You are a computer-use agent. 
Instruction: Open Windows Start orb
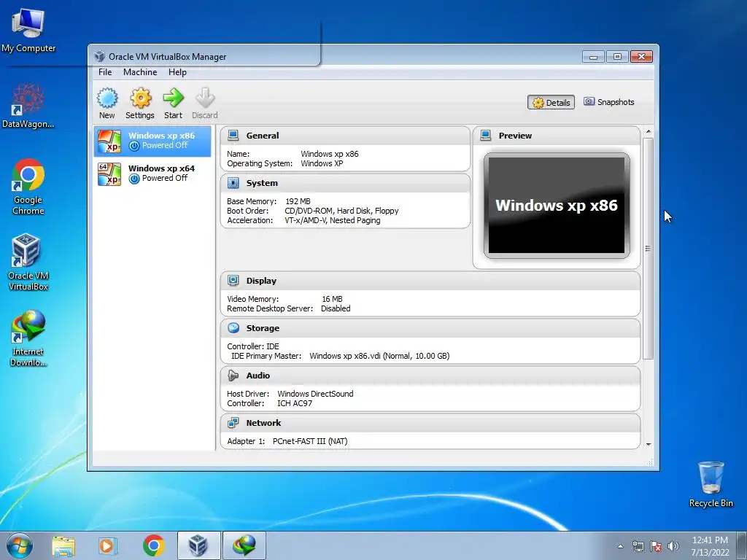[x=20, y=545]
